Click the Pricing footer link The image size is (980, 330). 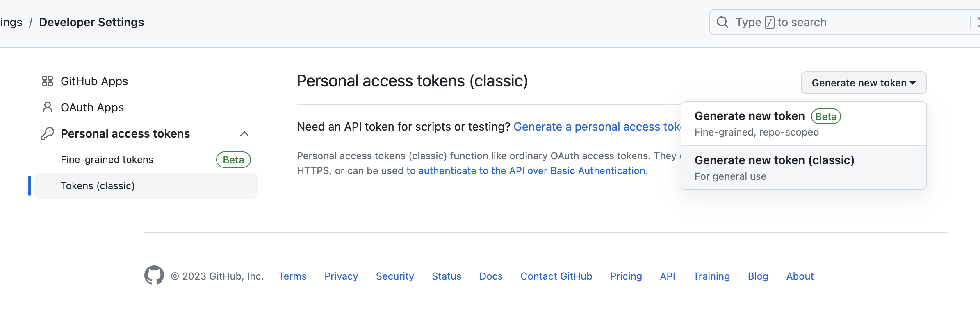(626, 276)
